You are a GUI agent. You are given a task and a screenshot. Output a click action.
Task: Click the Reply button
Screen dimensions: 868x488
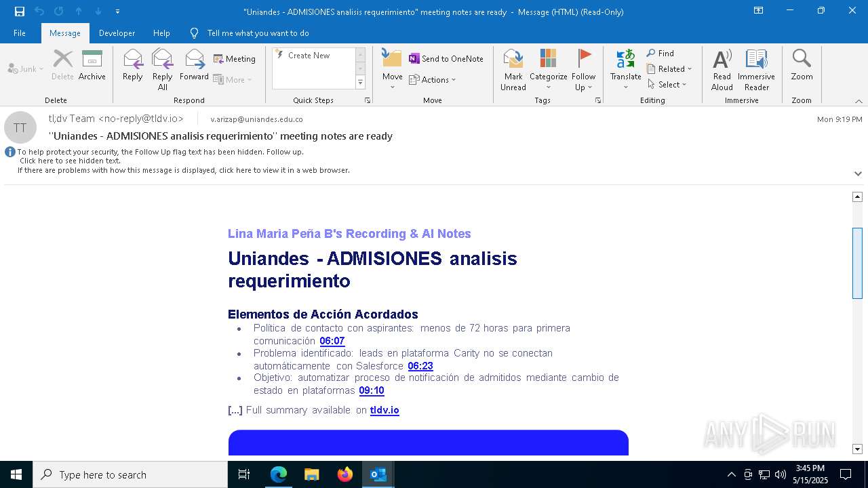[x=133, y=66]
